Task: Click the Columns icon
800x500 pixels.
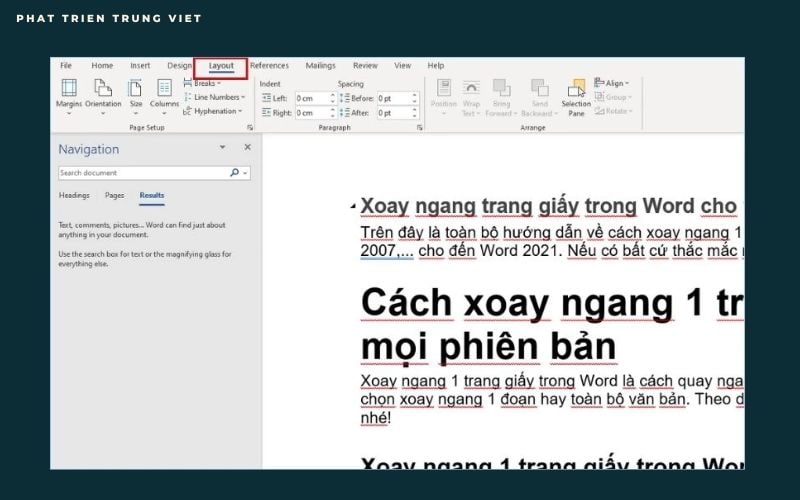Action: (x=164, y=91)
